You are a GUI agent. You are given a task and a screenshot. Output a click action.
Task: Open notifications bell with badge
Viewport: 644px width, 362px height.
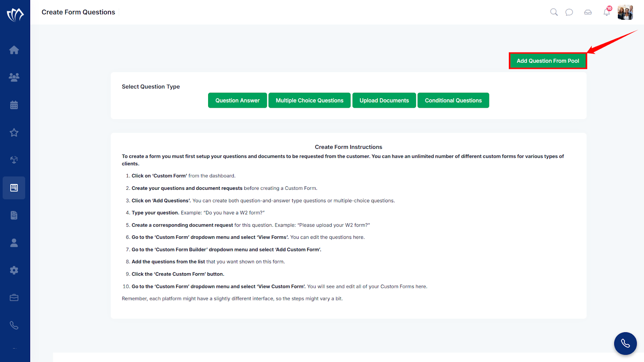(x=607, y=12)
